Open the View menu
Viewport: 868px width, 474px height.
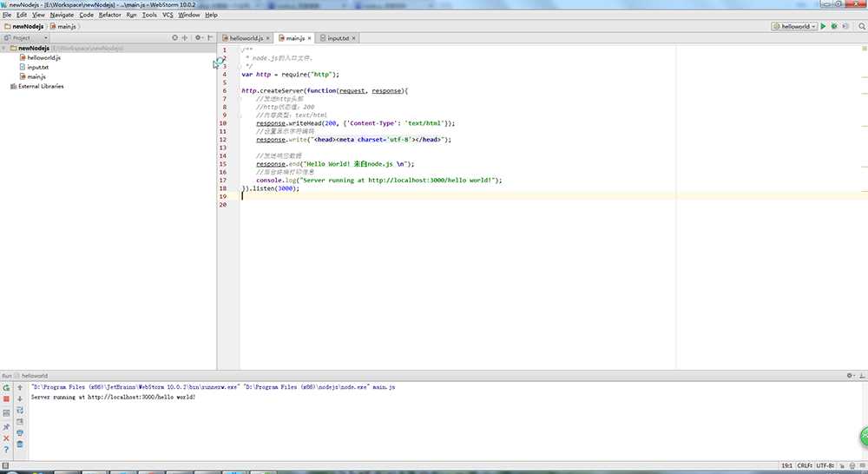(38, 15)
